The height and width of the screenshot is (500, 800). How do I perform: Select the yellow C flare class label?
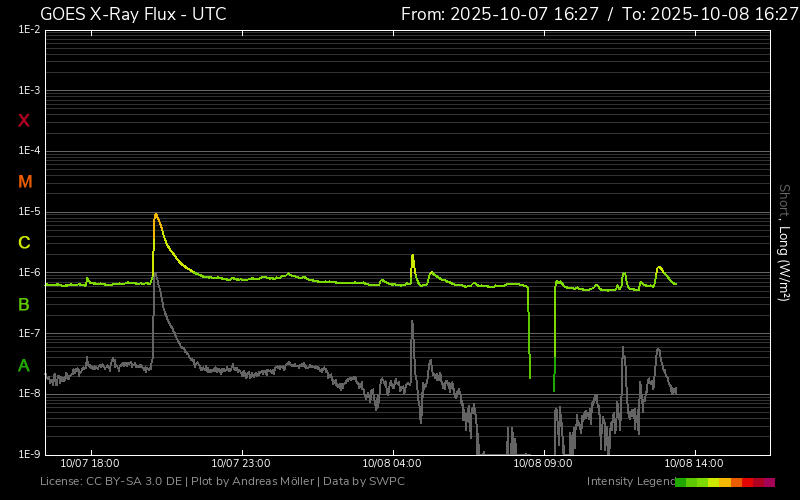coord(24,243)
